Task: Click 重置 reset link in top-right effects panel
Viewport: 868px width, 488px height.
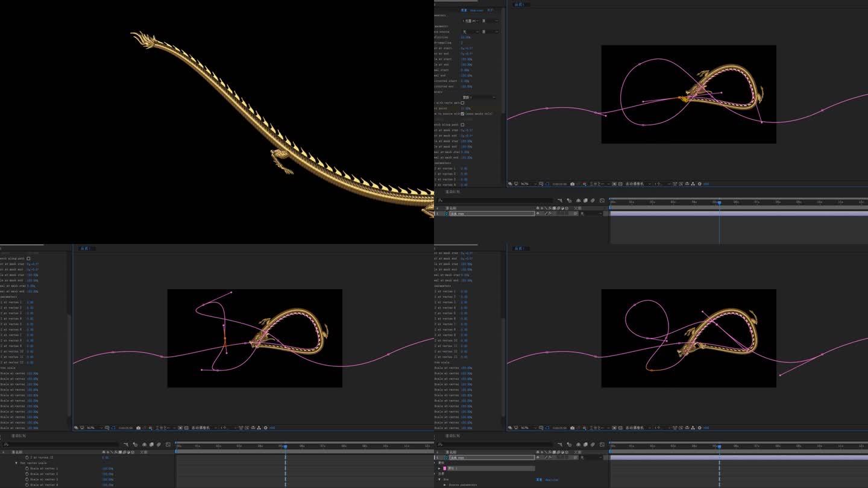Action: tap(464, 10)
